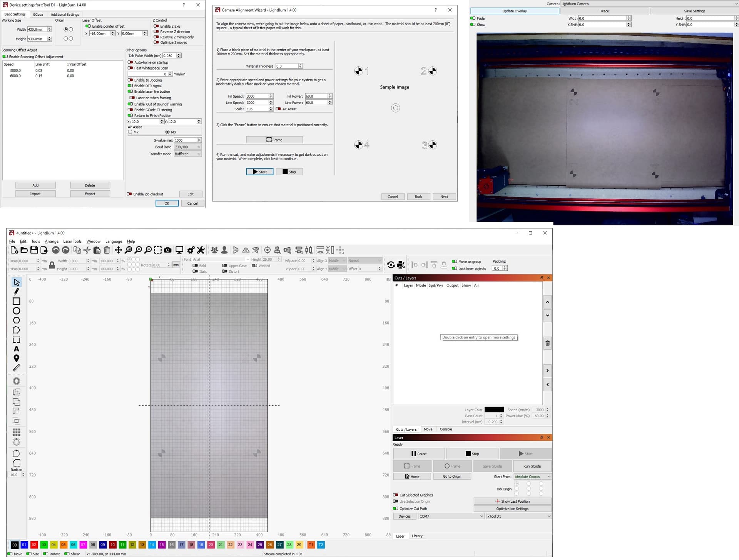Select the red 02 layer color swatch
The image size is (739, 560).
[x=34, y=545]
